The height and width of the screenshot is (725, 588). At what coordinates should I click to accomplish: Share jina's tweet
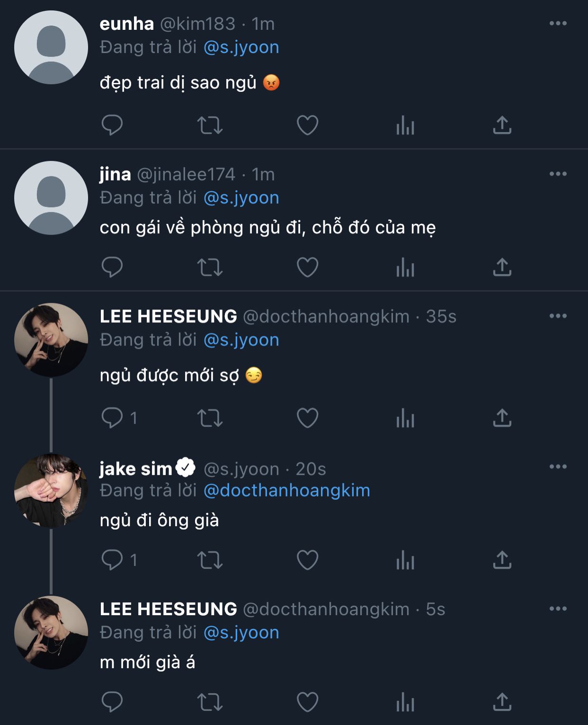pos(502,267)
